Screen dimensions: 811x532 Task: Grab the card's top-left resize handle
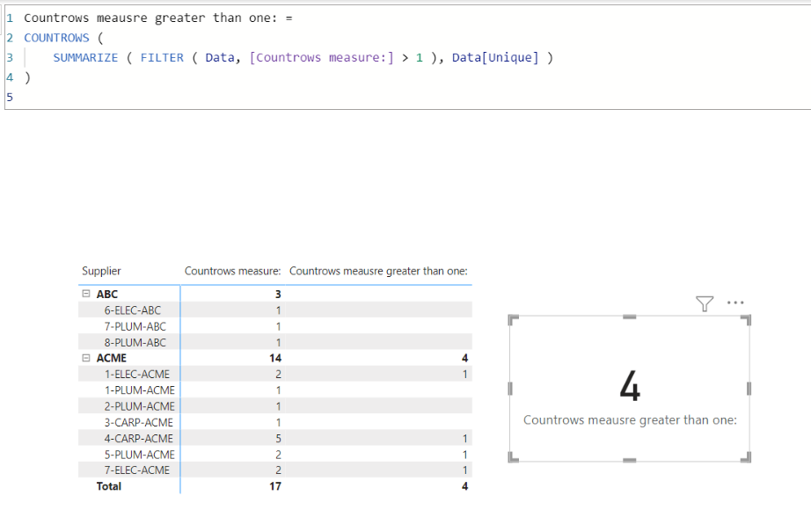click(x=513, y=319)
